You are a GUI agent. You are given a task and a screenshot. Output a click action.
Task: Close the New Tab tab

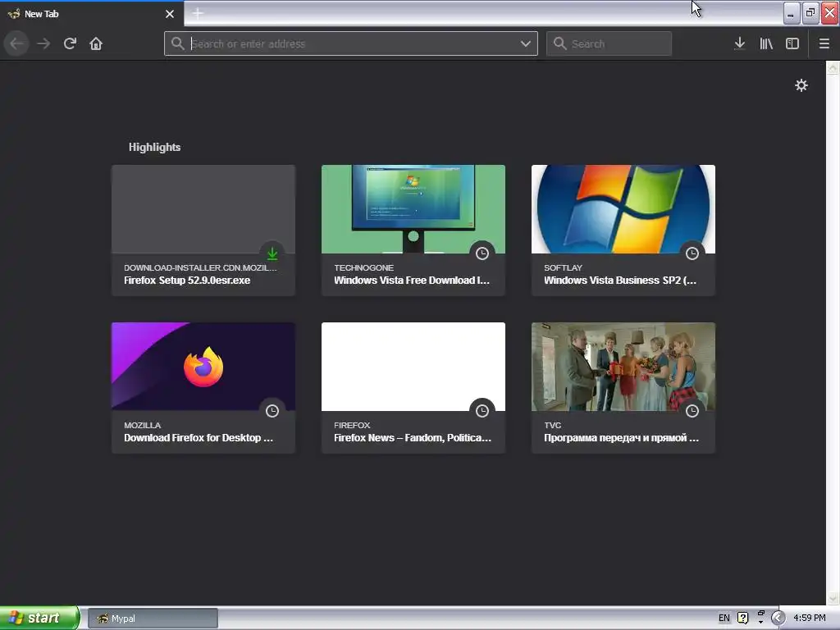[x=169, y=14]
